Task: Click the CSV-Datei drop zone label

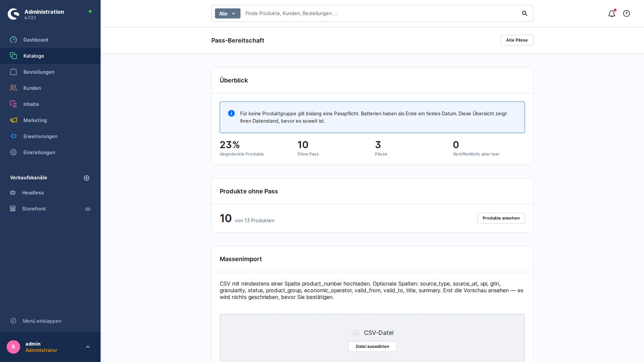Action: 379,333
